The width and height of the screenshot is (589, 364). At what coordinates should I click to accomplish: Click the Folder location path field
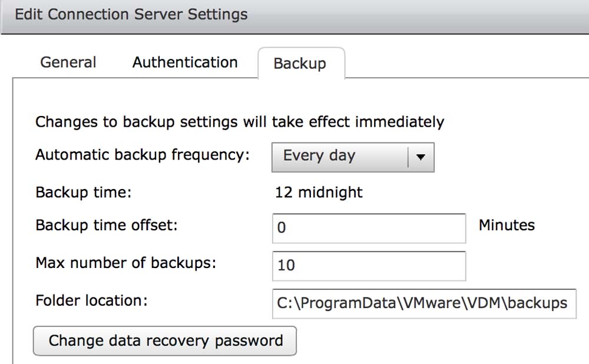(x=423, y=303)
